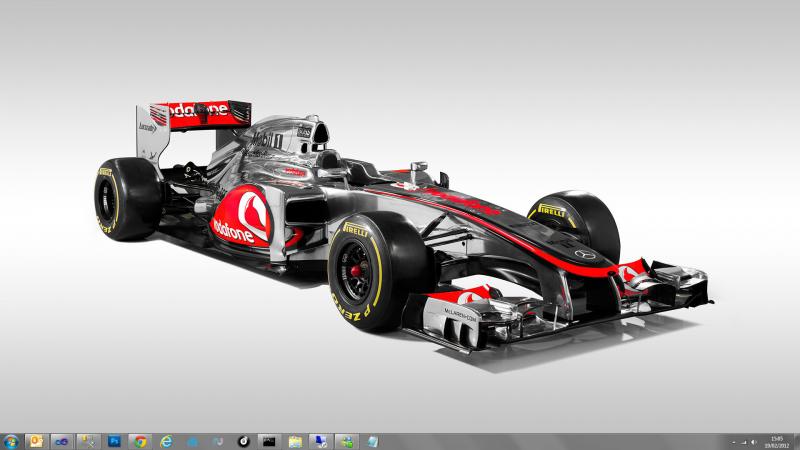Open Internet Explorer from the taskbar
Screen dimensions: 800x450
pyautogui.click(x=166, y=442)
